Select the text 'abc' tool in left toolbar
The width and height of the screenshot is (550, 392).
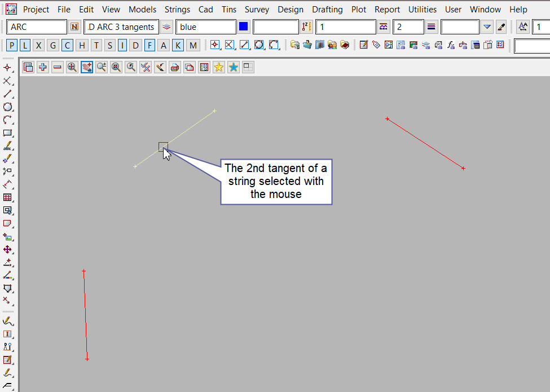7,147
